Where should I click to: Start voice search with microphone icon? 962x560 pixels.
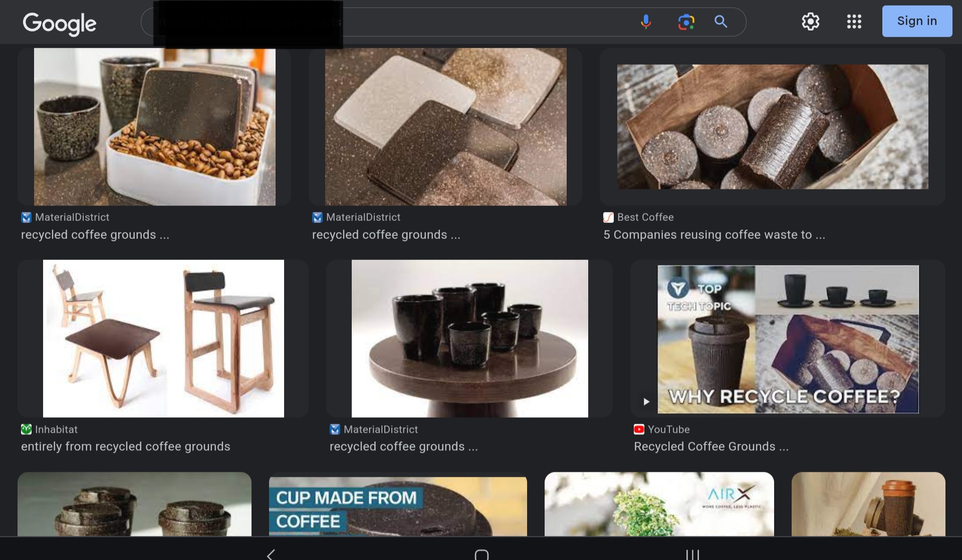(646, 22)
